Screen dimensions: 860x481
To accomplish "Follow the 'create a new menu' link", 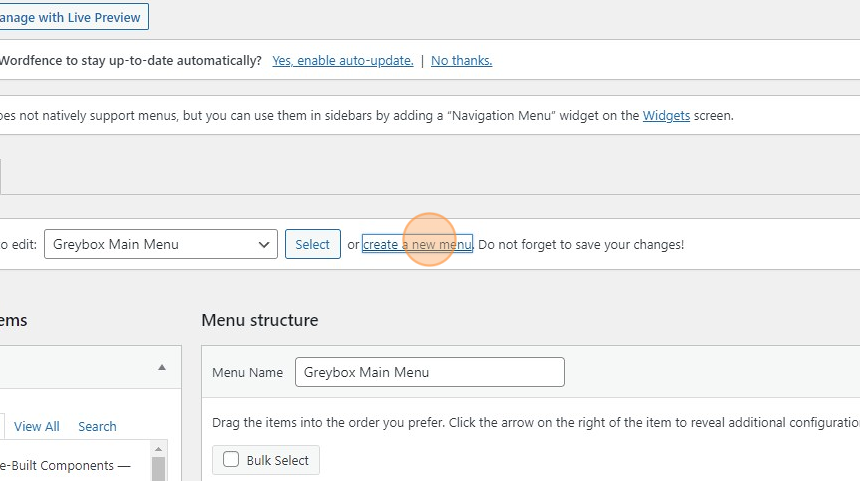I will click(x=417, y=245).
